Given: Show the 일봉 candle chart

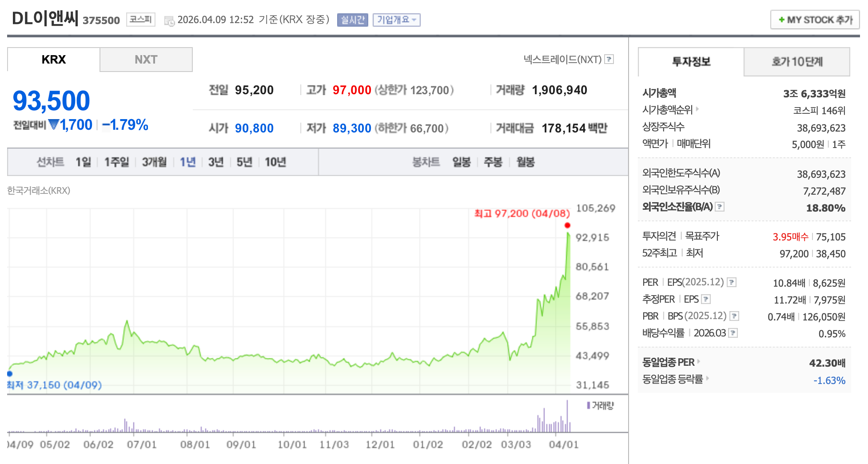Looking at the screenshot, I should [462, 162].
